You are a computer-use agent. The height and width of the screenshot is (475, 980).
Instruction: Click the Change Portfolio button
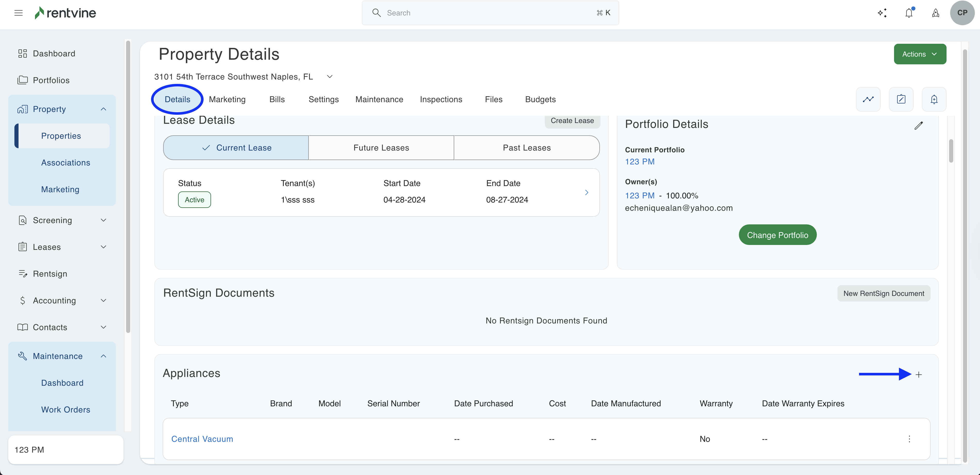coord(778,235)
